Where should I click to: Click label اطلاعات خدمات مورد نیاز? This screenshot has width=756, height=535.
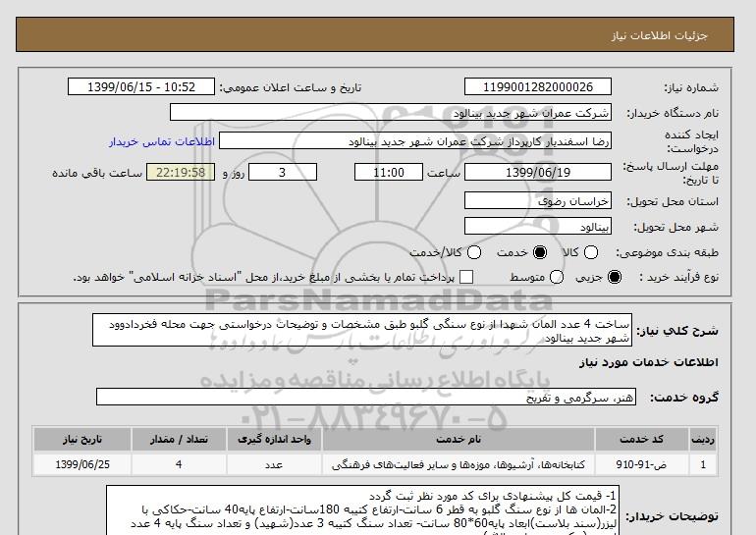tap(648, 362)
